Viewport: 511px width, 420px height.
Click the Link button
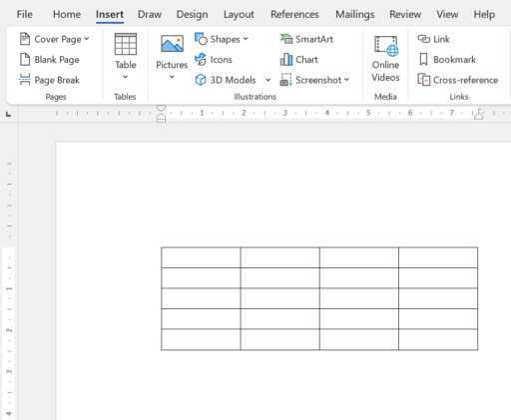[433, 39]
